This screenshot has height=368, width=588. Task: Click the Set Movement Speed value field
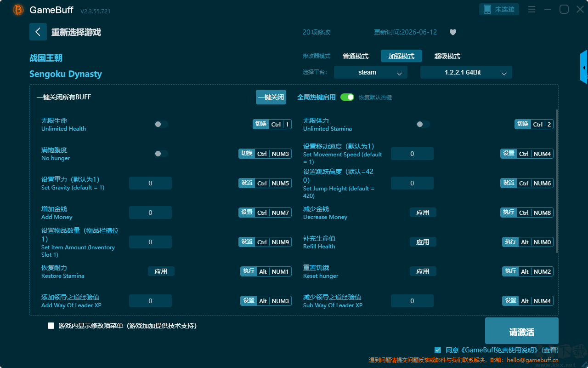coord(412,154)
